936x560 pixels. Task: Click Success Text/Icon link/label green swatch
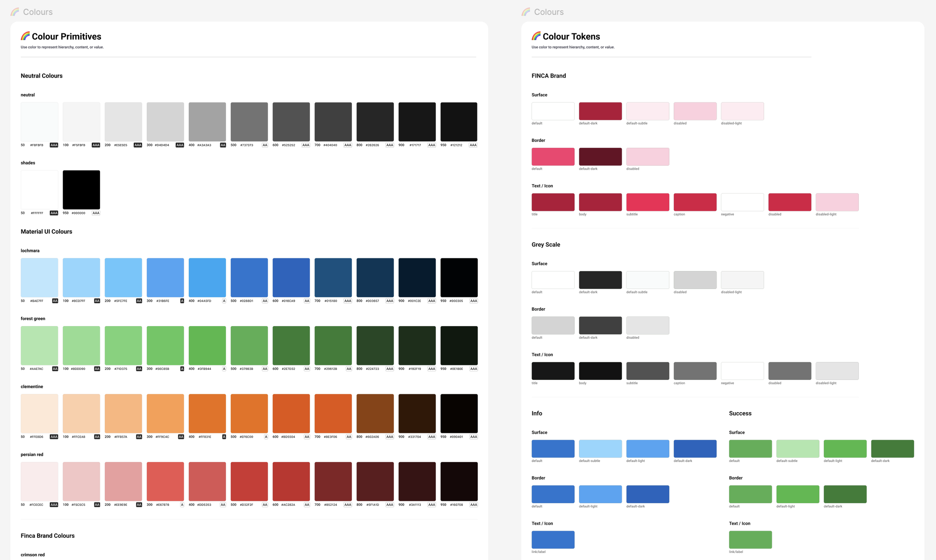(750, 540)
